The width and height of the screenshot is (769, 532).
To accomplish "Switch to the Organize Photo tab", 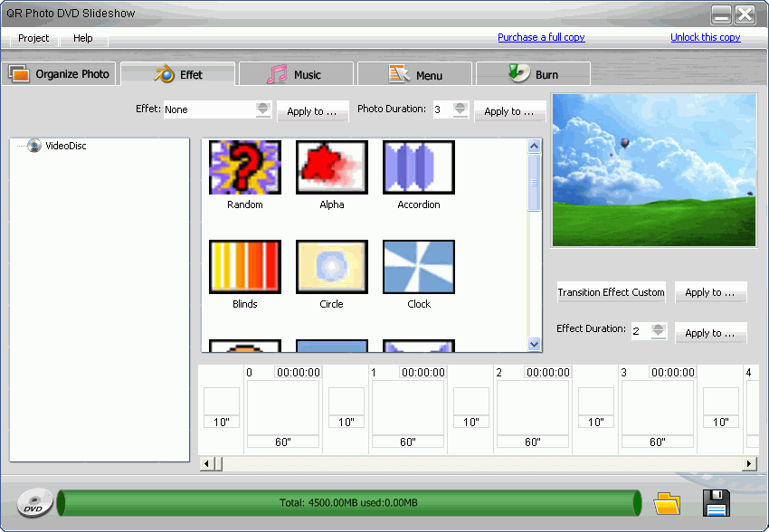I will pos(59,74).
